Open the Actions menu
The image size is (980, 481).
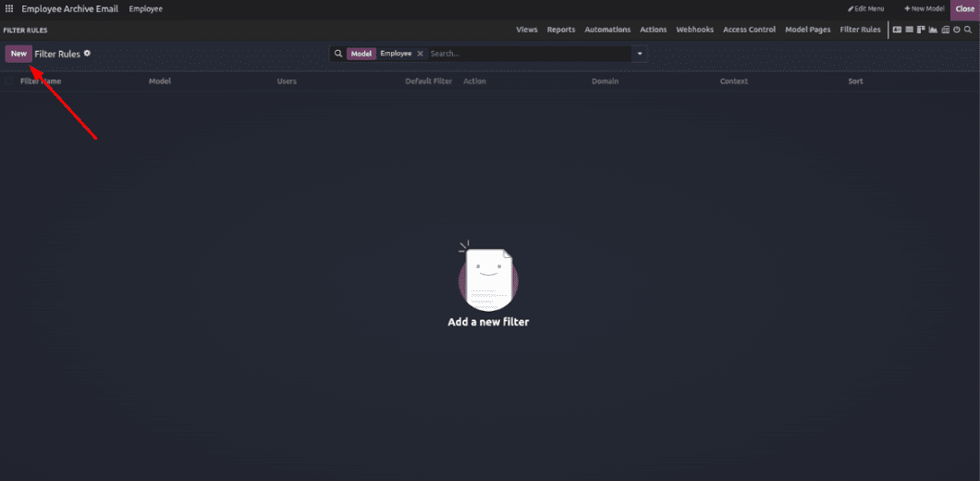pos(653,30)
